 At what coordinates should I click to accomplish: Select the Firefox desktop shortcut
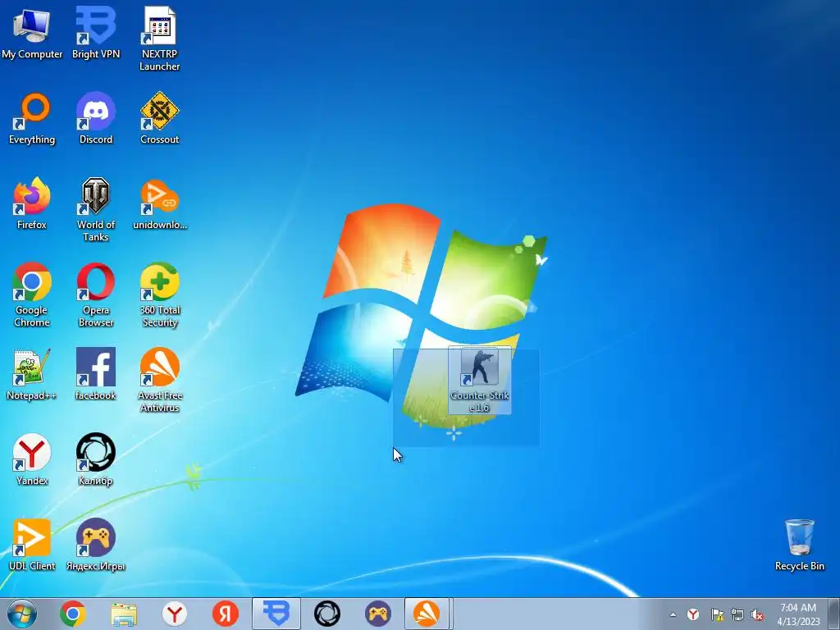click(32, 204)
